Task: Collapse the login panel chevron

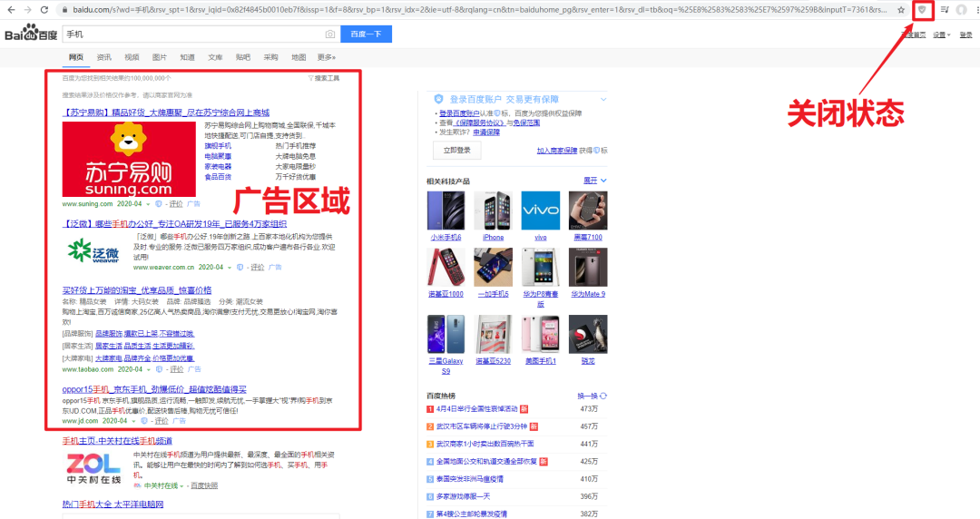Action: click(x=603, y=99)
